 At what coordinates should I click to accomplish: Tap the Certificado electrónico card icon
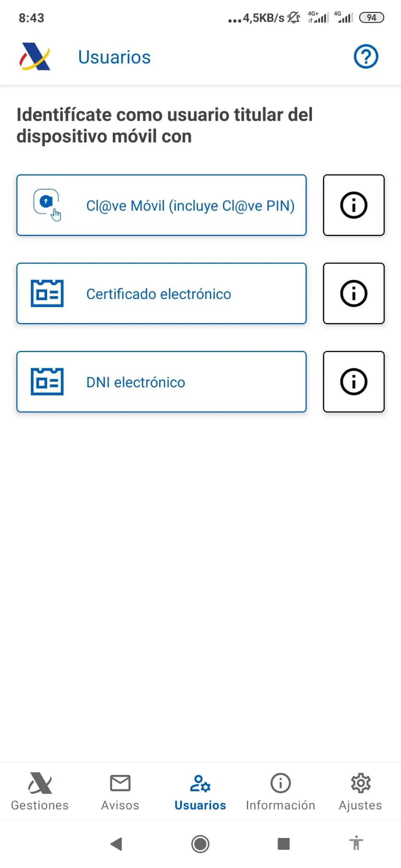click(x=47, y=293)
